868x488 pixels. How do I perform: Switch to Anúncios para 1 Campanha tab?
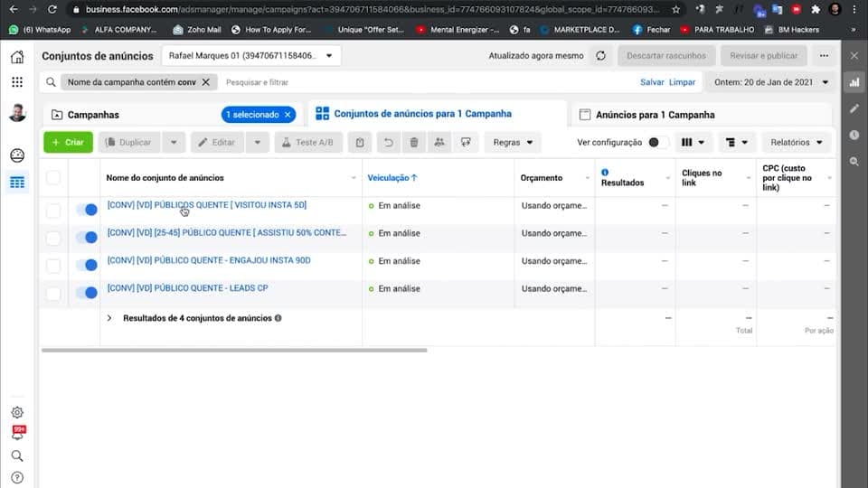(655, 115)
